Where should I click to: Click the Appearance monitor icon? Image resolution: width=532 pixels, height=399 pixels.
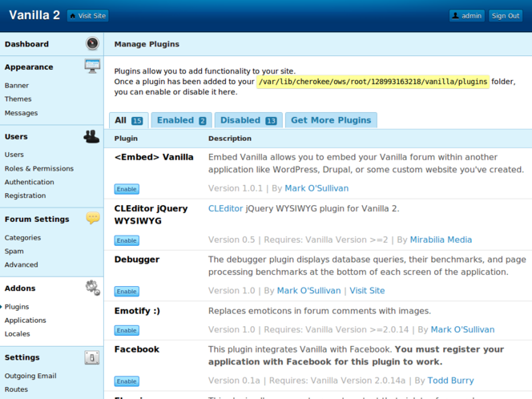click(92, 66)
